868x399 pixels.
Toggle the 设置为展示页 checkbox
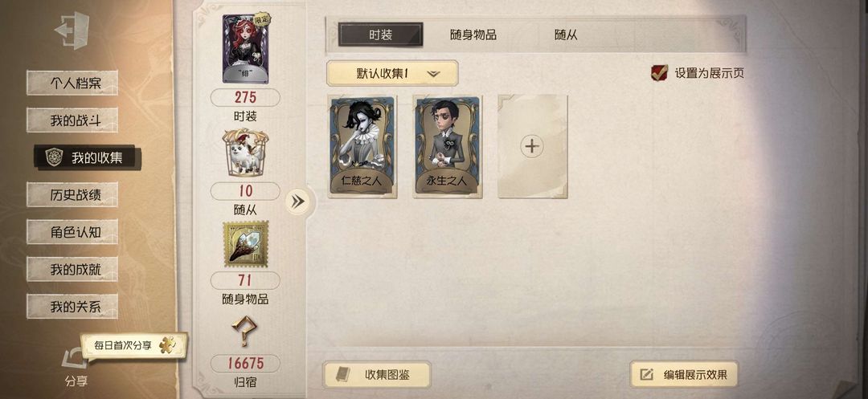pyautogui.click(x=659, y=73)
